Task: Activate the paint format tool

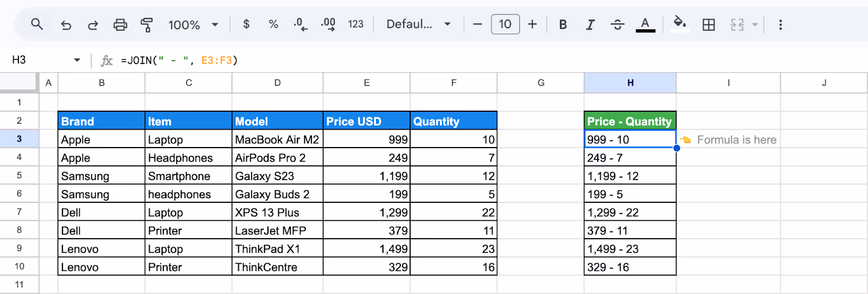Action: pyautogui.click(x=146, y=24)
